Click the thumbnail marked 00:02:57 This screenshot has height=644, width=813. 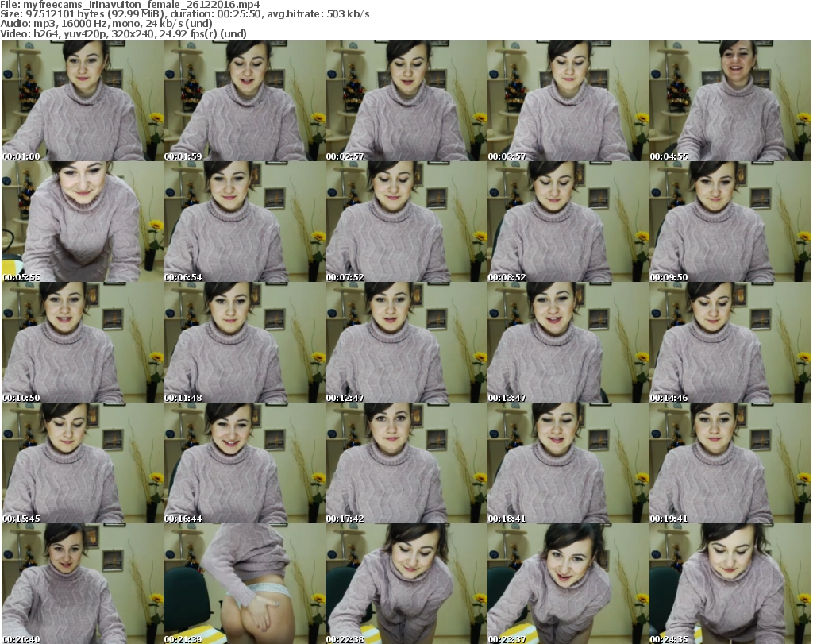pos(406,101)
